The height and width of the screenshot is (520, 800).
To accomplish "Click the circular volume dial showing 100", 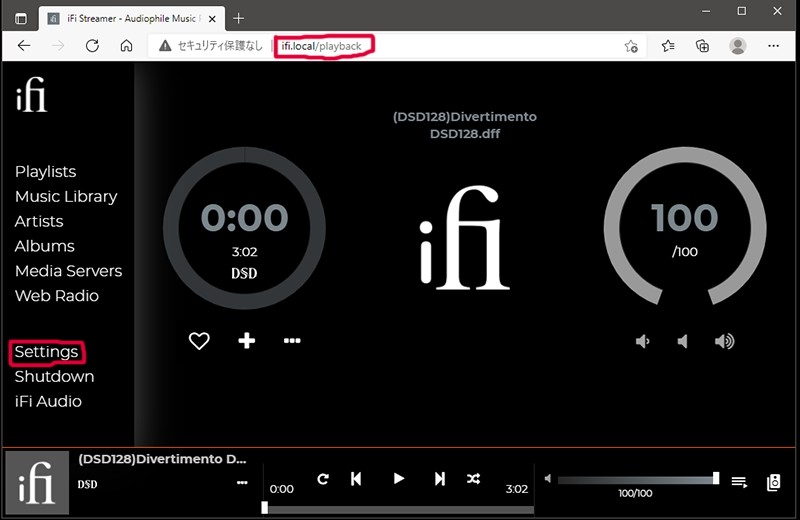I will point(685,227).
